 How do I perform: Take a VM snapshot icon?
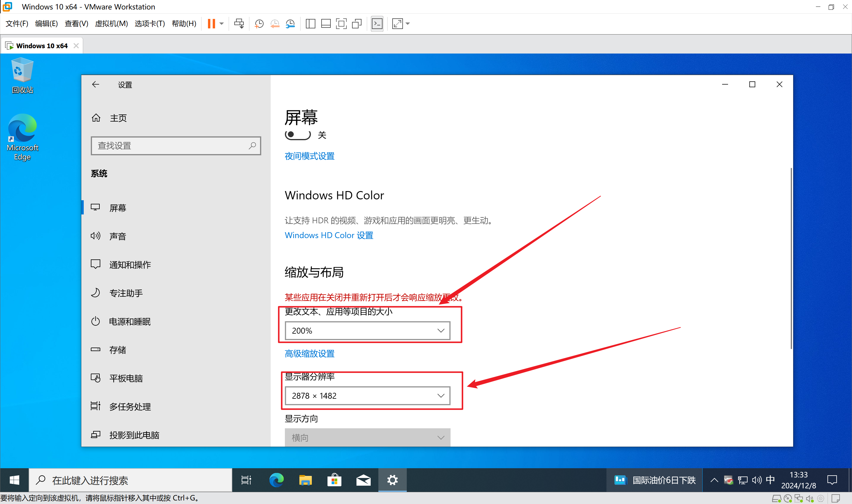coord(259,23)
